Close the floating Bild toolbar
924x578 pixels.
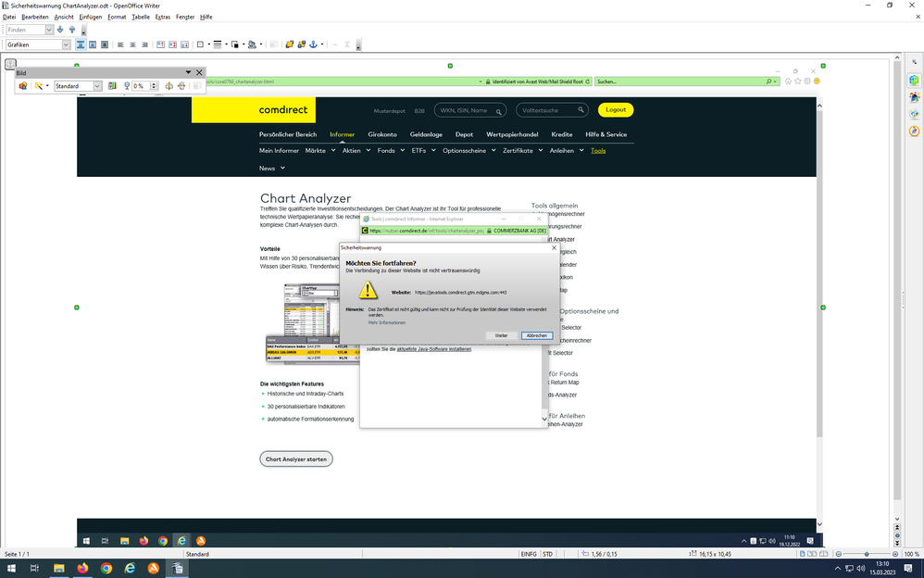coord(199,72)
